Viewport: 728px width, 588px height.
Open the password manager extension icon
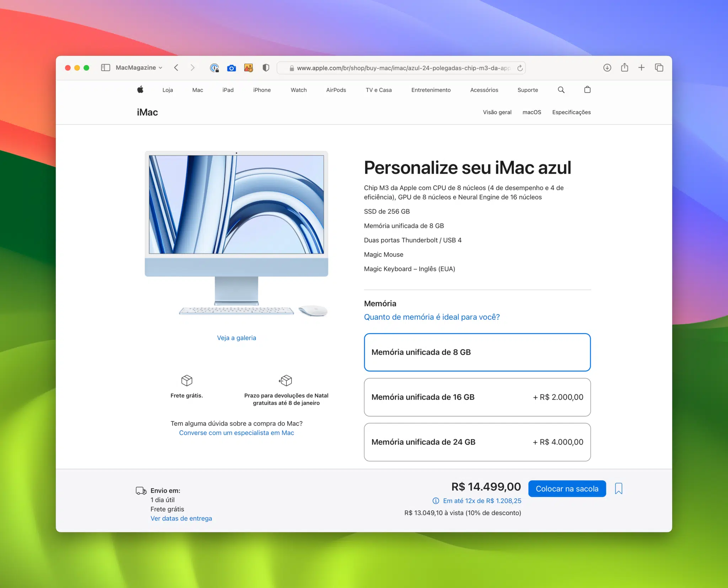[214, 68]
